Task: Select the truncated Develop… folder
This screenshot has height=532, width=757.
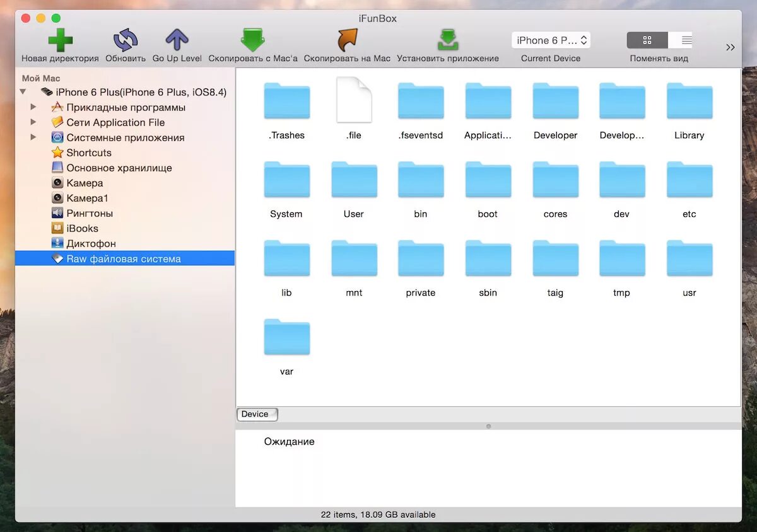Action: click(622, 101)
